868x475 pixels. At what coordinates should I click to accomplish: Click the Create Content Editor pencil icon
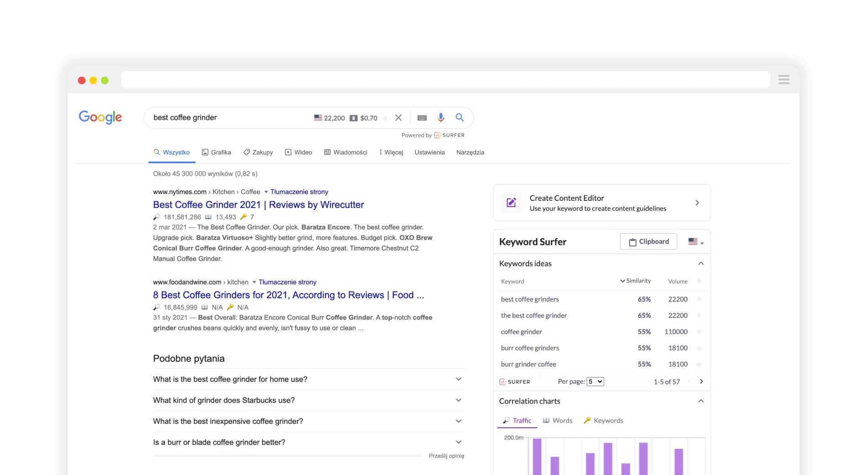(511, 203)
